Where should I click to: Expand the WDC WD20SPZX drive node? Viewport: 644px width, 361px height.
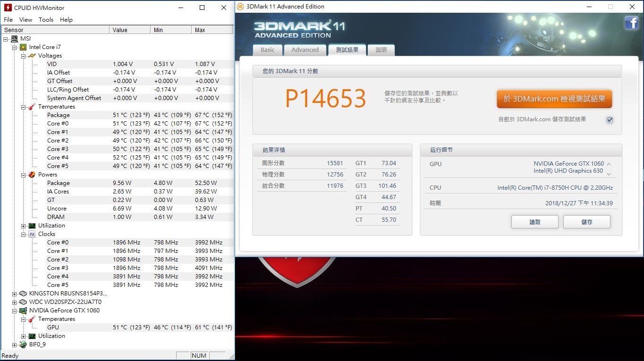pyautogui.click(x=14, y=302)
